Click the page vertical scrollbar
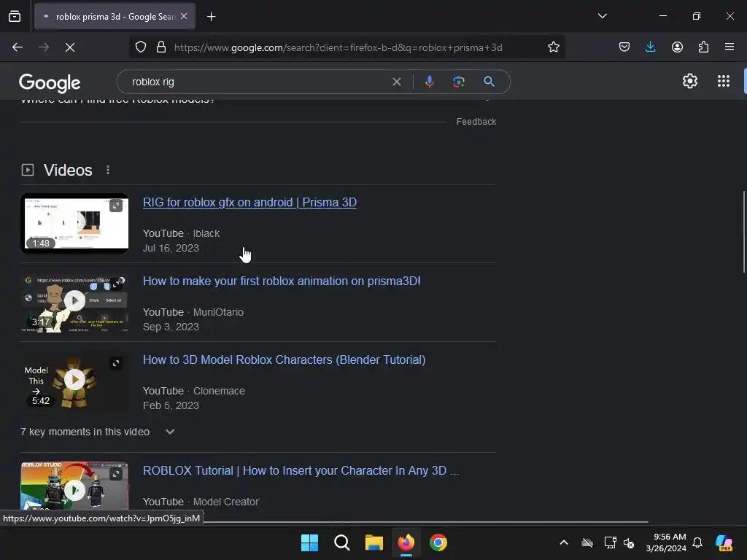 pyautogui.click(x=743, y=232)
